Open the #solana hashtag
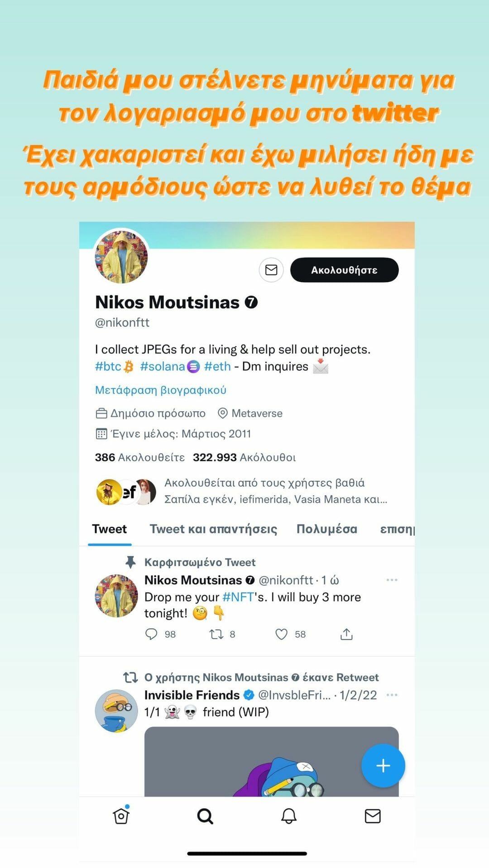This screenshot has height=868, width=489. 163,366
